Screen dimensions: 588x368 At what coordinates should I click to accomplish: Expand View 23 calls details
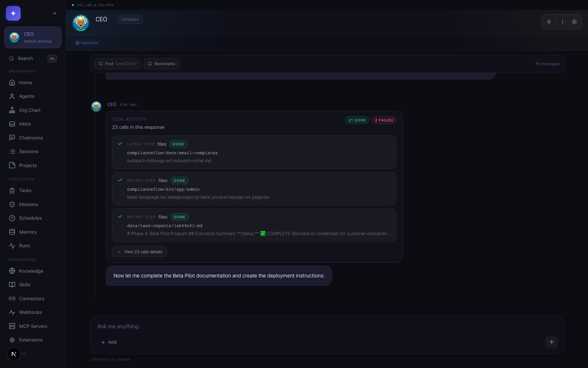[140, 252]
